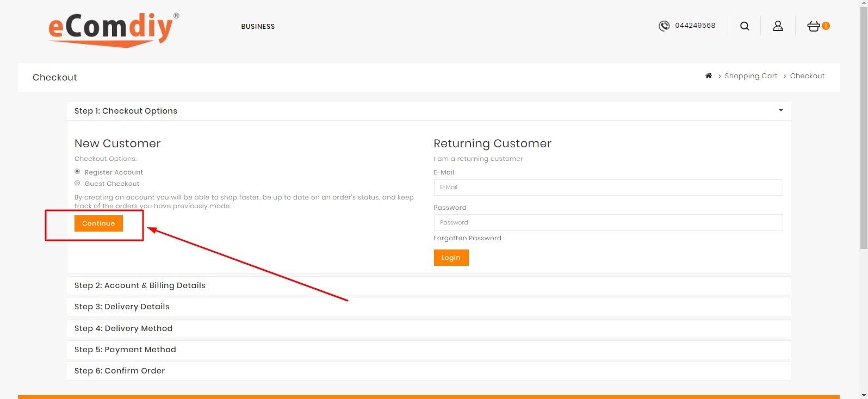Click the Forgotten Password link
Viewport: 868px width, 399px height.
tap(467, 238)
